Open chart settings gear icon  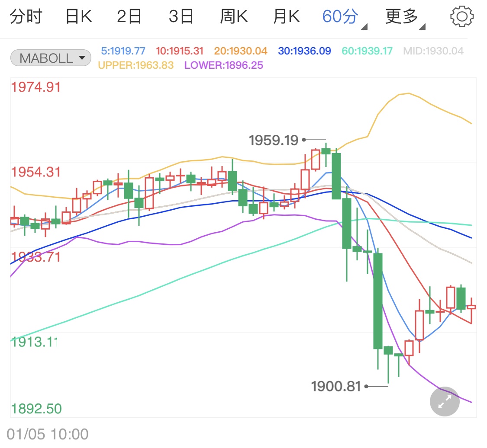(x=462, y=16)
